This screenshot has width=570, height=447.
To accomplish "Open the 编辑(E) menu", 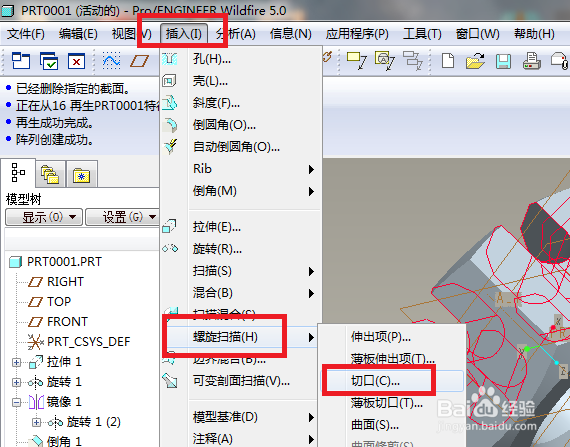I will (78, 34).
